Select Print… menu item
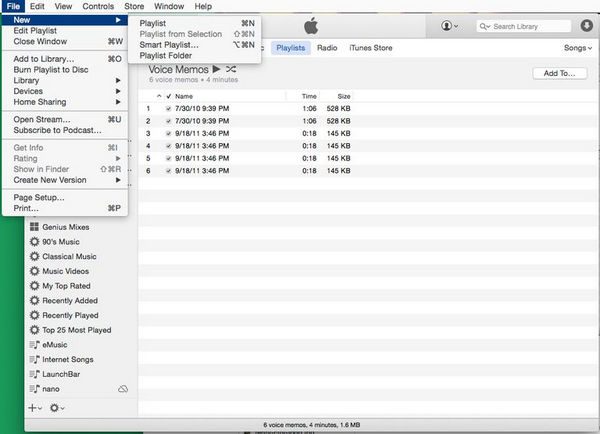Image resolution: width=600 pixels, height=434 pixels. click(65, 208)
